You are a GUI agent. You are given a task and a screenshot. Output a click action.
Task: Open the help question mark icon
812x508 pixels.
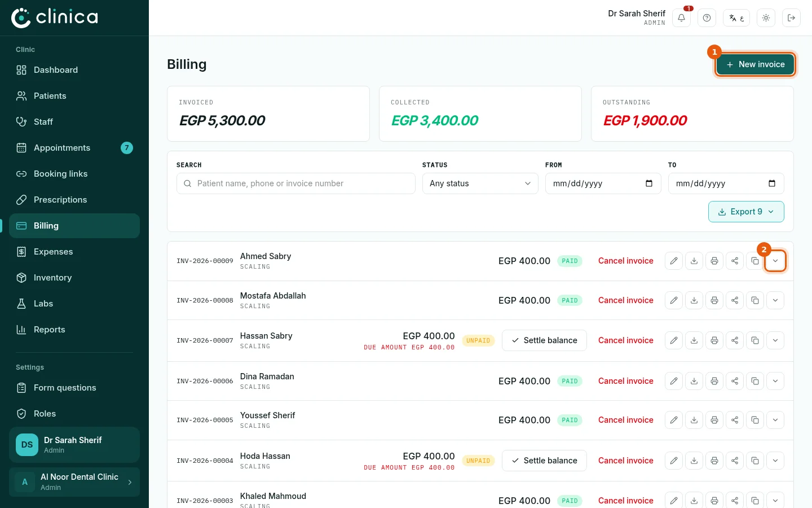point(707,18)
